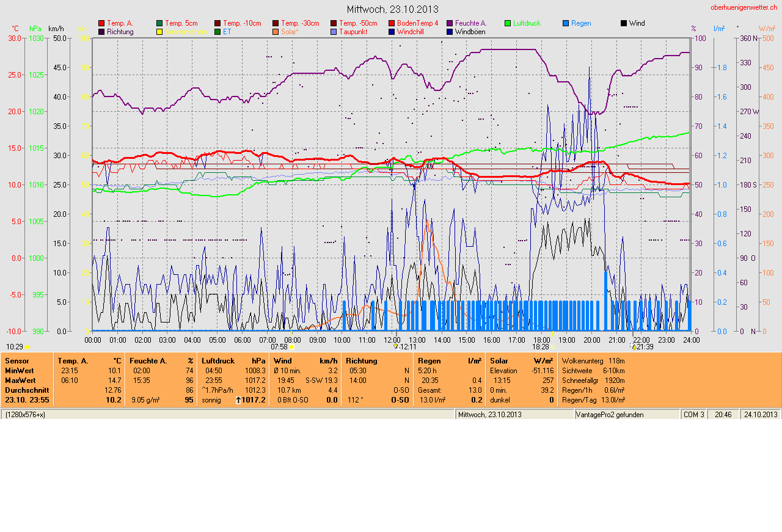782x532 pixels.
Task: Select the Luftdruck column header in table
Action: click(x=218, y=361)
